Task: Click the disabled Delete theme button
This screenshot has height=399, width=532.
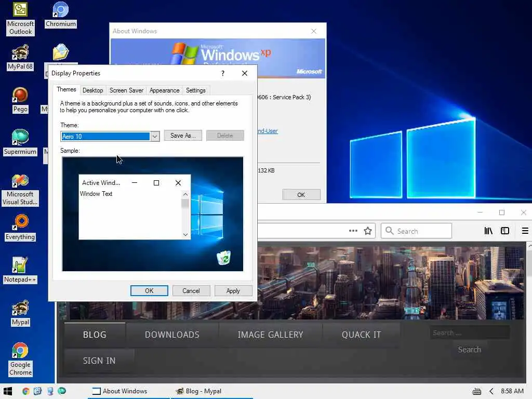Action: (x=225, y=136)
